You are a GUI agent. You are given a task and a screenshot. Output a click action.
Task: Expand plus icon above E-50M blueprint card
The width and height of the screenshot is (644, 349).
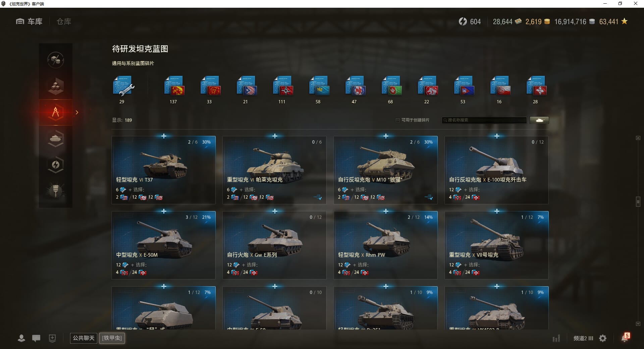point(164,211)
